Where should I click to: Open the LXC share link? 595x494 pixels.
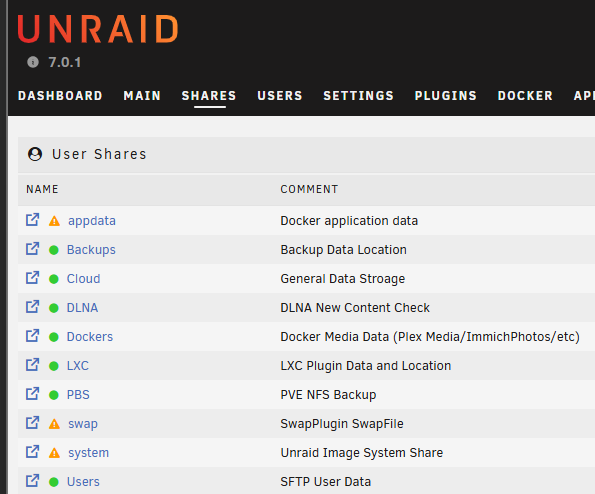tap(78, 366)
